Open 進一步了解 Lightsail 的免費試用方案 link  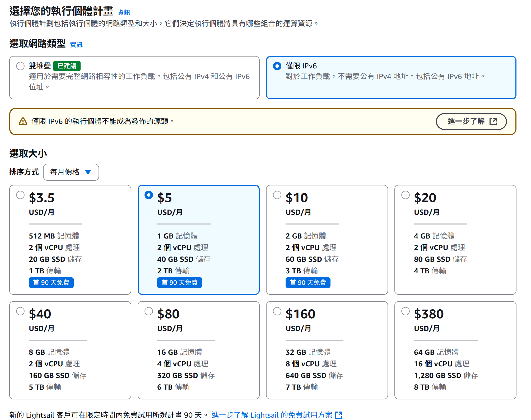point(272,415)
